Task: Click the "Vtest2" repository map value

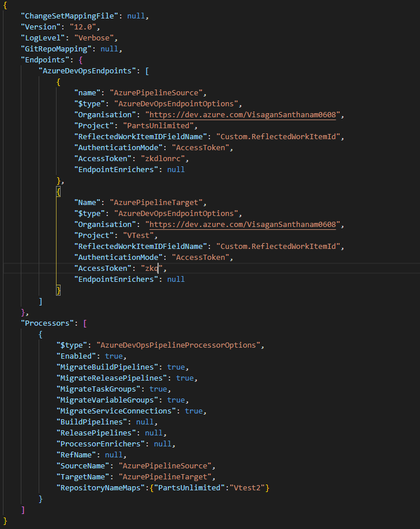Action: point(247,488)
